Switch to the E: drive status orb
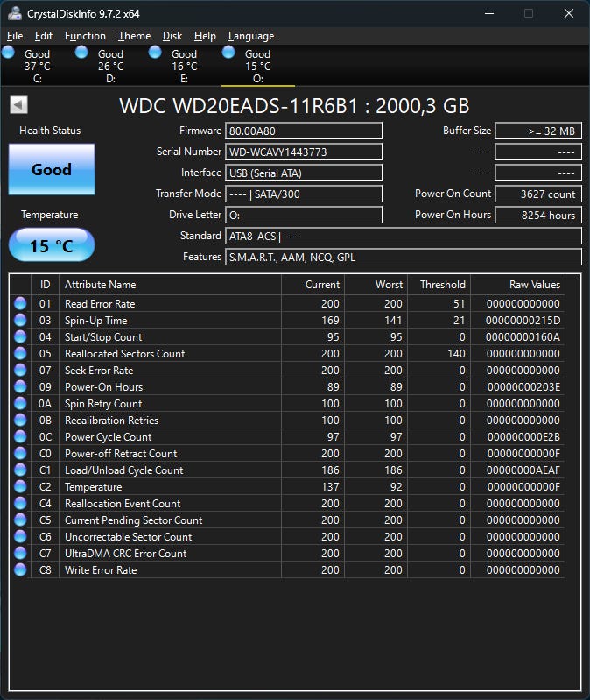The width and height of the screenshot is (590, 700). coord(156,53)
